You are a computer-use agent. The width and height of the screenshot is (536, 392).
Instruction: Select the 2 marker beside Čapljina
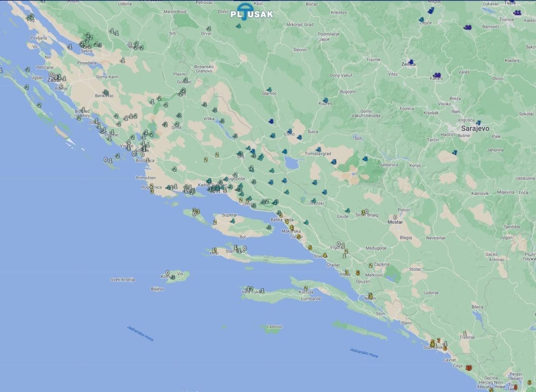point(370,265)
